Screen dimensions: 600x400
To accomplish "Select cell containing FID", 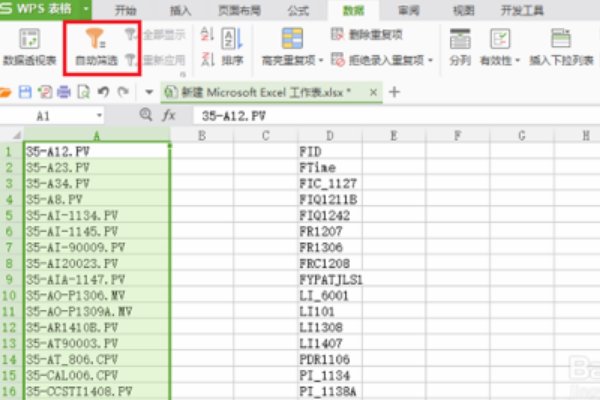I will 330,152.
